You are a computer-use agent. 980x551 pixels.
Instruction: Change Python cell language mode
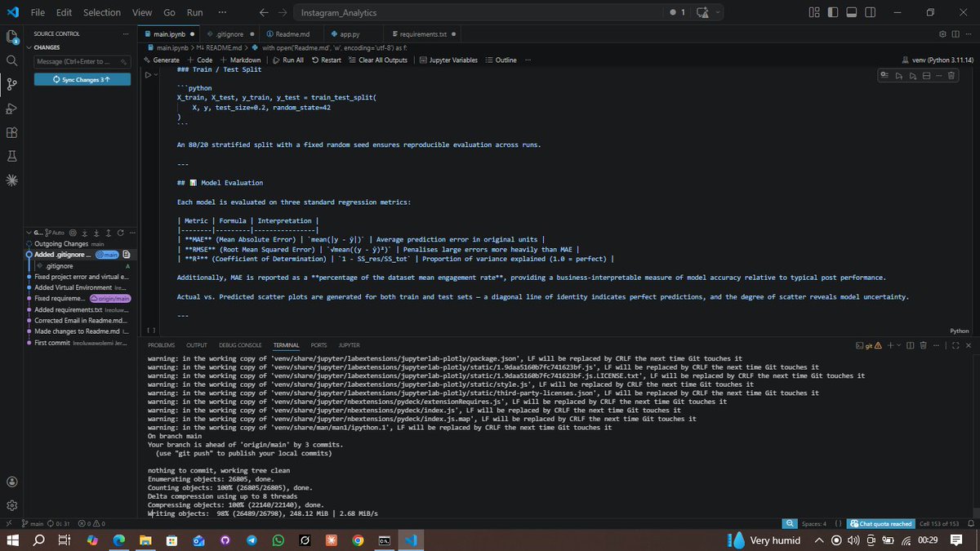tap(960, 331)
